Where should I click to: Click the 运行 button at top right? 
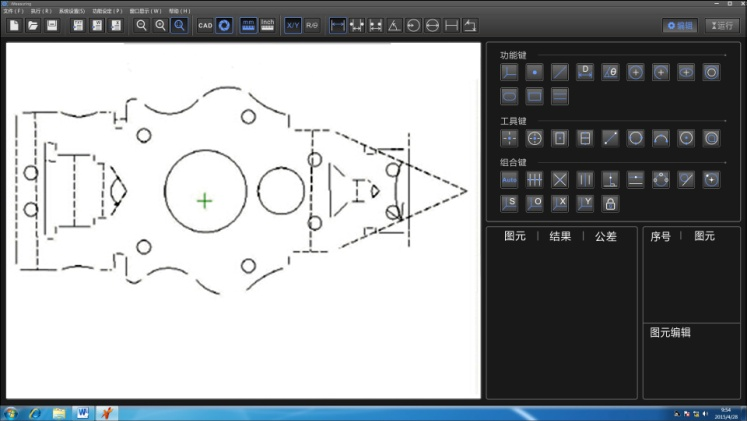click(x=722, y=25)
